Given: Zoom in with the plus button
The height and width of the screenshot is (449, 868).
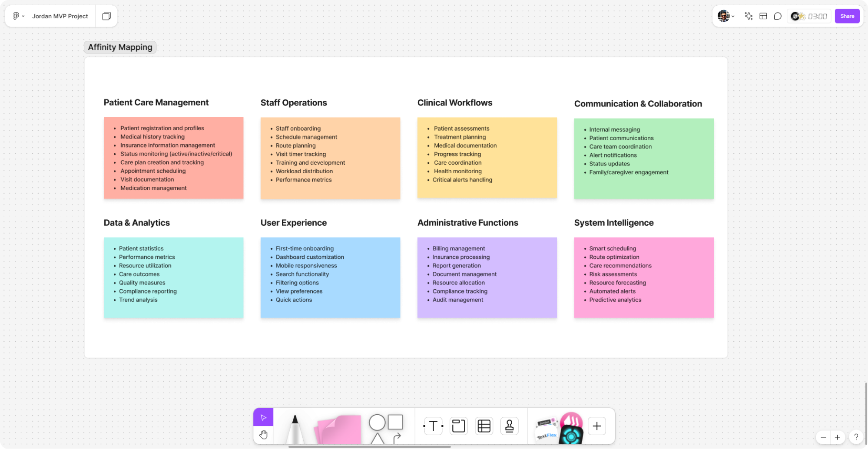Looking at the screenshot, I should coord(837,437).
